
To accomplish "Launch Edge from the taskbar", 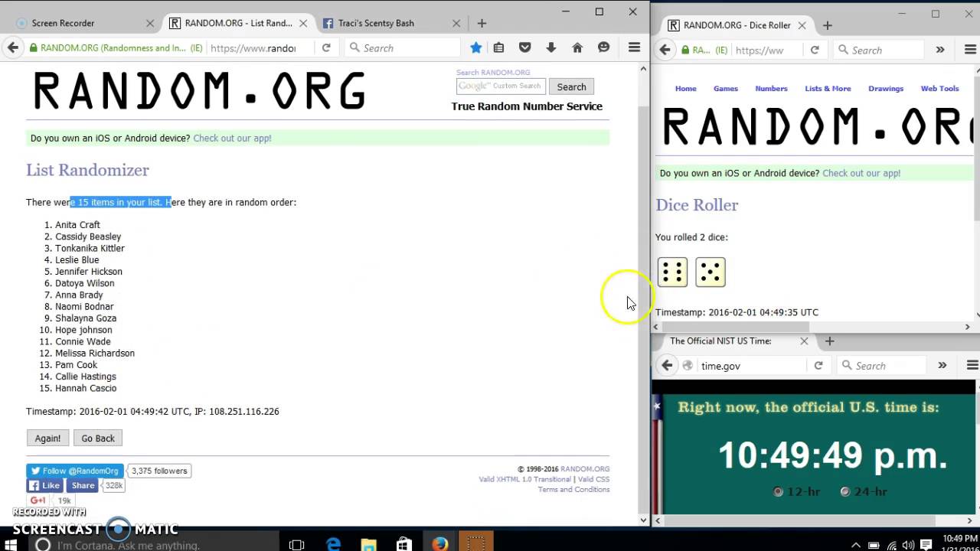I will point(333,544).
